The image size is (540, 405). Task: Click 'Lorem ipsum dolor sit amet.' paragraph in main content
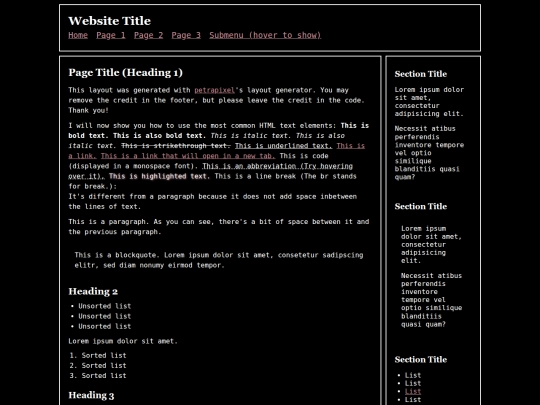click(x=123, y=341)
